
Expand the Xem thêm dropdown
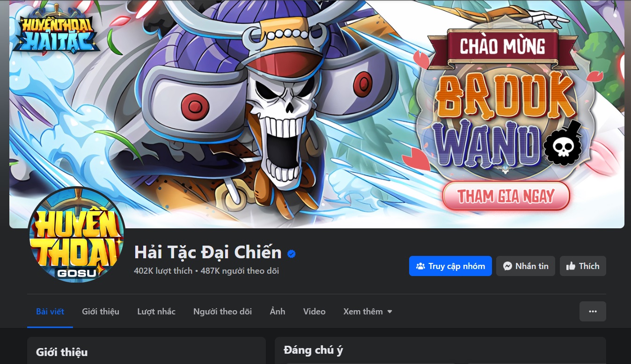(367, 311)
